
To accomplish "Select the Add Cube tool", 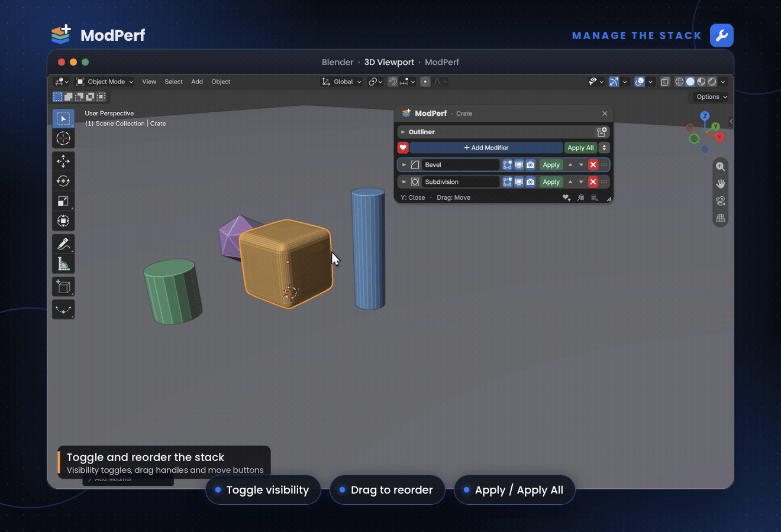I will coord(63,287).
